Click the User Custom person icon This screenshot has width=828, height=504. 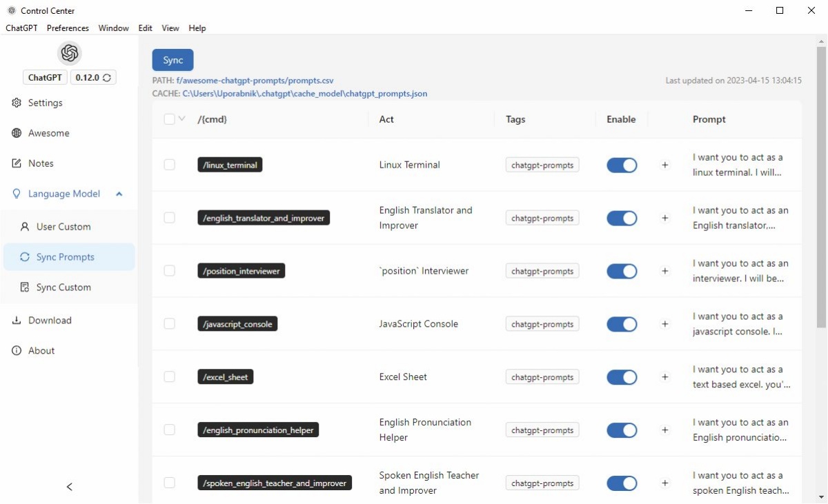pyautogui.click(x=25, y=227)
